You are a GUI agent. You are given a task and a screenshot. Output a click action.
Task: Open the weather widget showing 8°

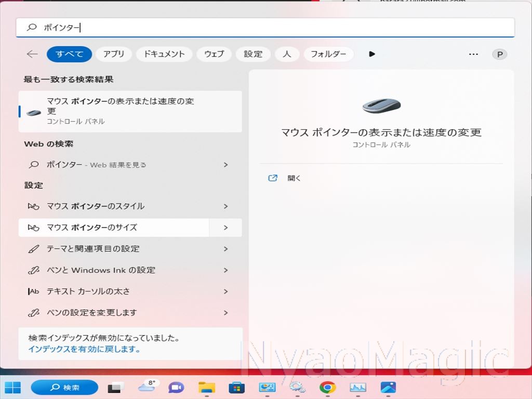(x=148, y=387)
